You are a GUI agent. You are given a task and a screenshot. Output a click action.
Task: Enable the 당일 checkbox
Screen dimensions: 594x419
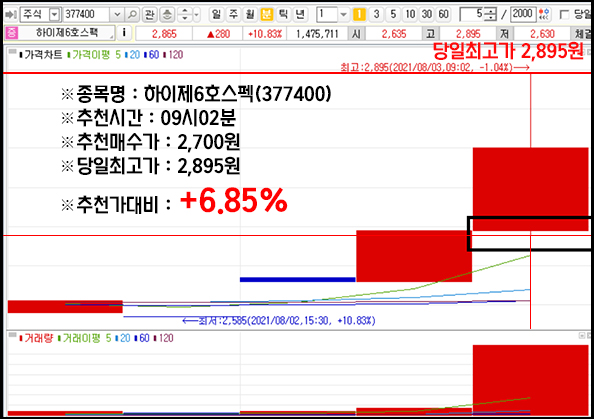(x=564, y=15)
